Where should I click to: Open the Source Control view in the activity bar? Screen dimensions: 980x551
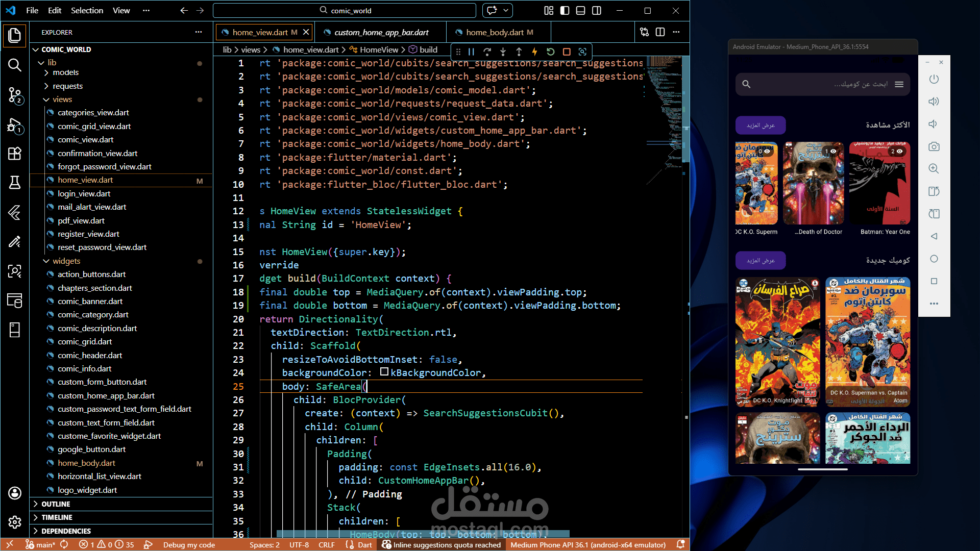tap(15, 95)
